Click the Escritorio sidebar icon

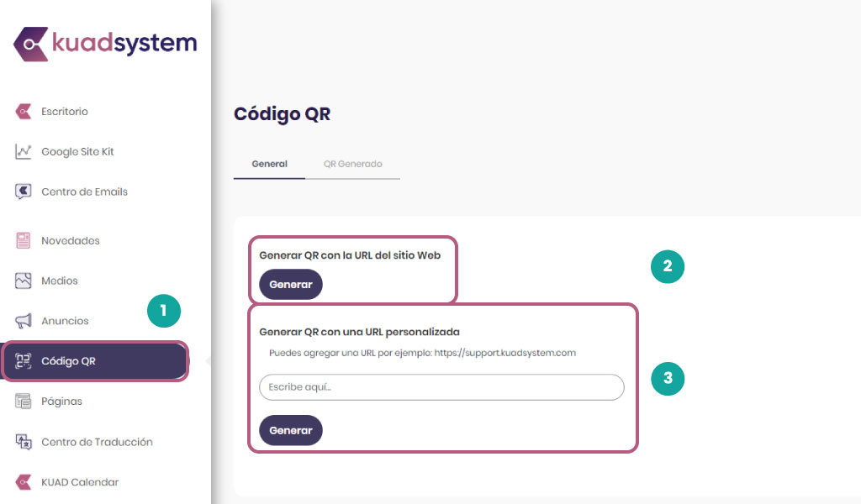(x=23, y=112)
